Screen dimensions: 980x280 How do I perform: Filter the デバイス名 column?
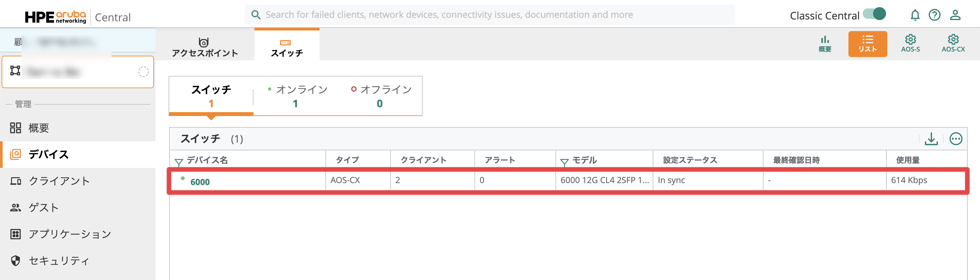coord(179,162)
